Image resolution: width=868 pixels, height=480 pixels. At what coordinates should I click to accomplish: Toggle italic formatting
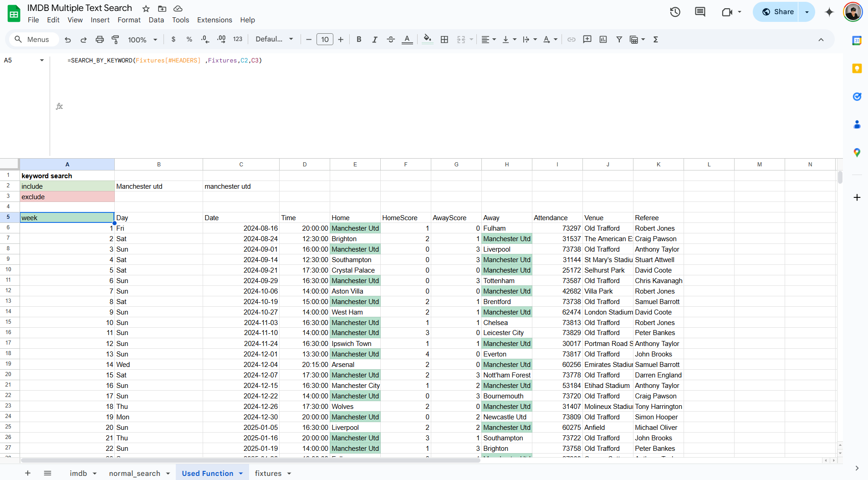[374, 40]
